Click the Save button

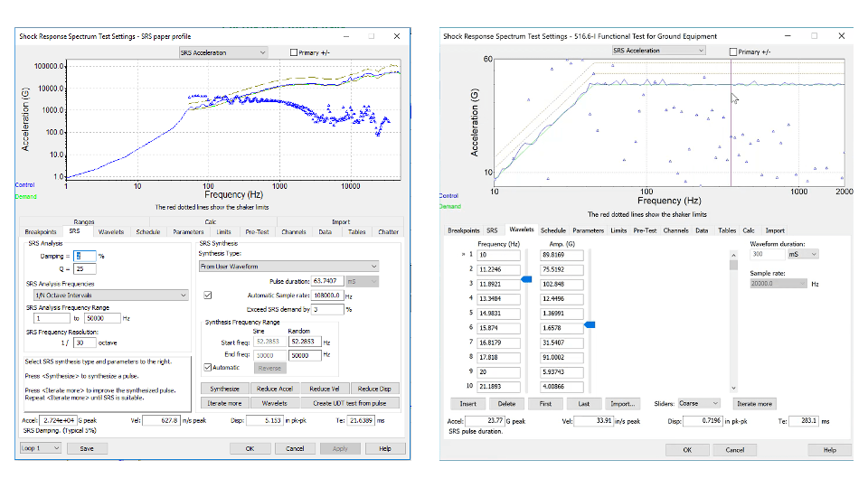87,449
